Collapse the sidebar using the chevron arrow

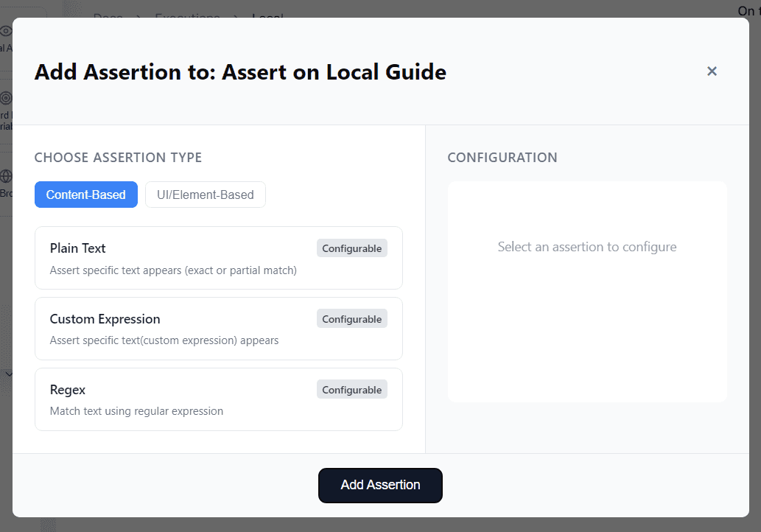9,374
